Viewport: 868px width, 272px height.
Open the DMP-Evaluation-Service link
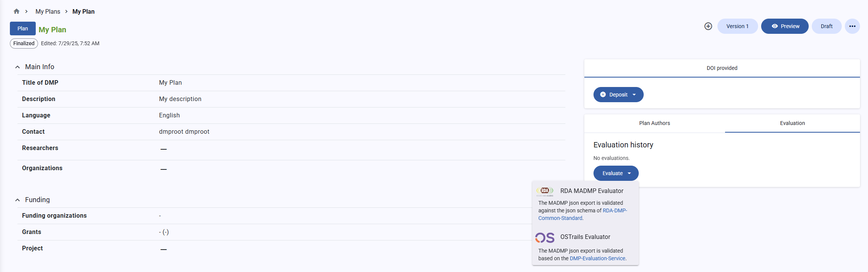click(x=597, y=258)
